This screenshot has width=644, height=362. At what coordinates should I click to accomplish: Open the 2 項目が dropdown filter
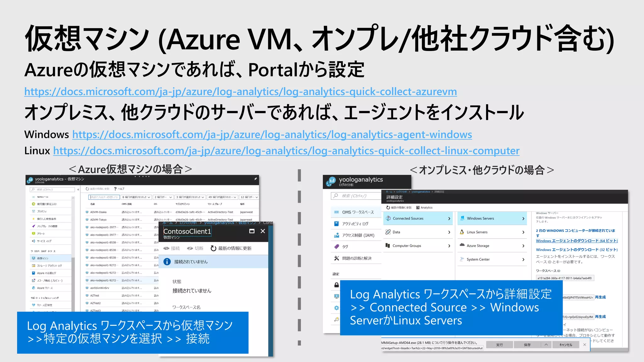[163, 197]
